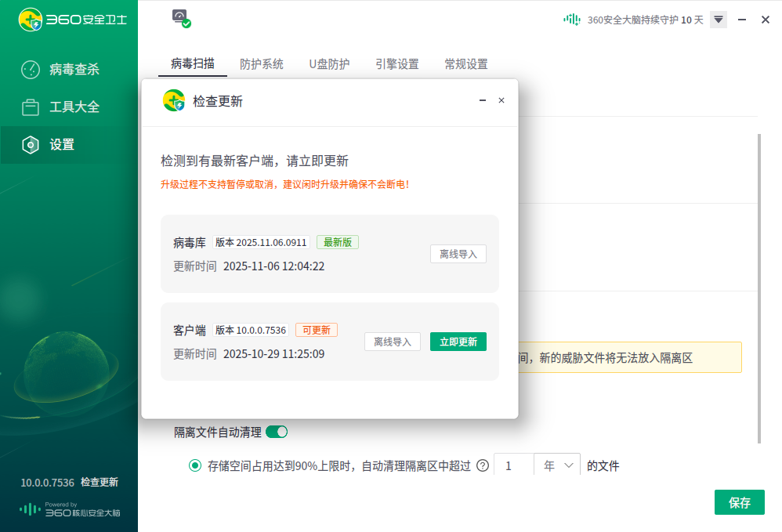Switch to the 引擎设置 tab
The height and width of the screenshot is (532, 782).
click(x=397, y=64)
